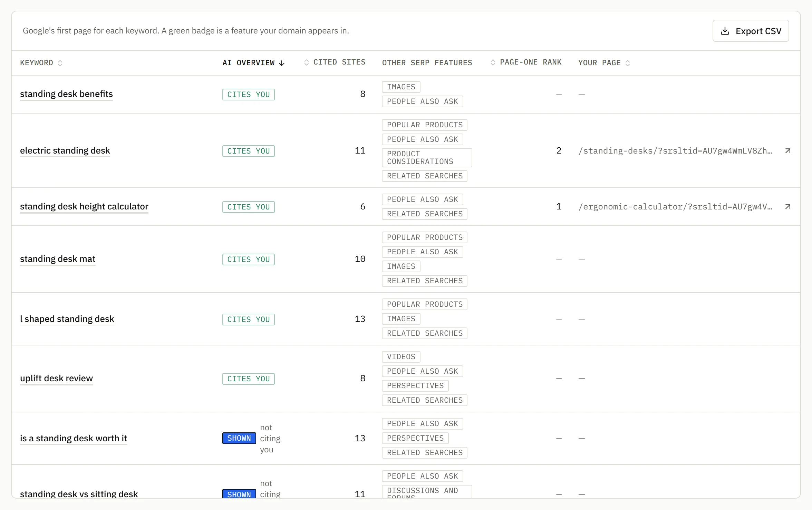Screen dimensions: 812x510
Task: Open the l shaped standing desk keyword
Action: click(x=67, y=319)
